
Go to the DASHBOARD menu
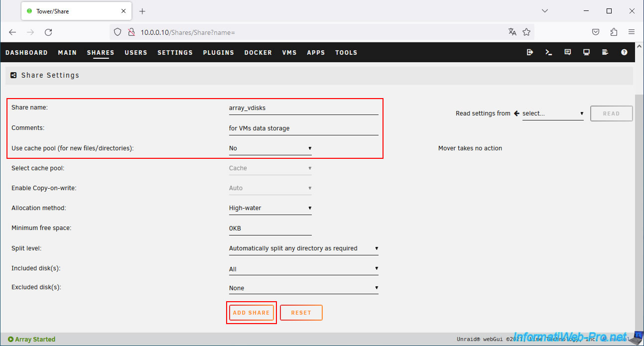pos(26,52)
